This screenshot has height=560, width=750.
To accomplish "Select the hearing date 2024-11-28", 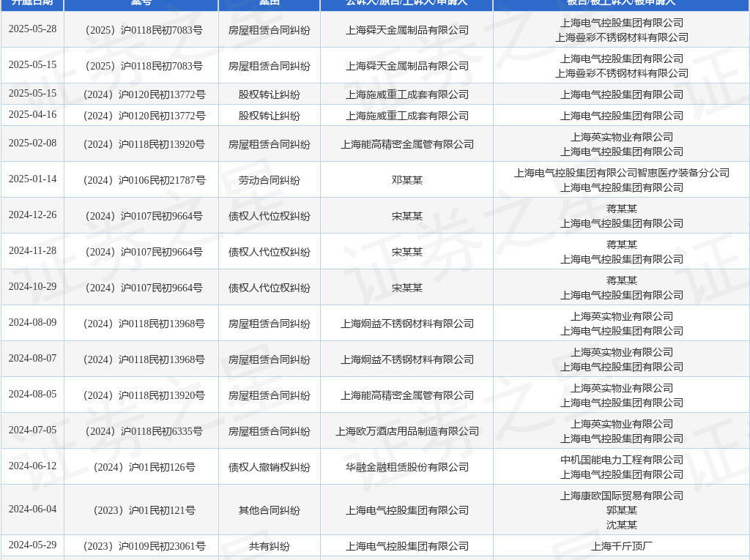I will pyautogui.click(x=32, y=251).
